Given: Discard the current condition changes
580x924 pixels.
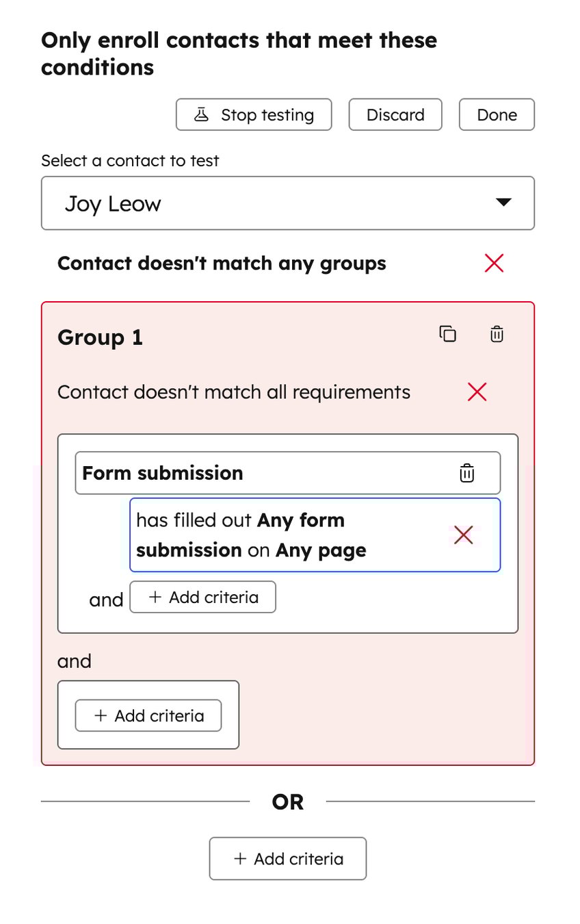Looking at the screenshot, I should (395, 114).
